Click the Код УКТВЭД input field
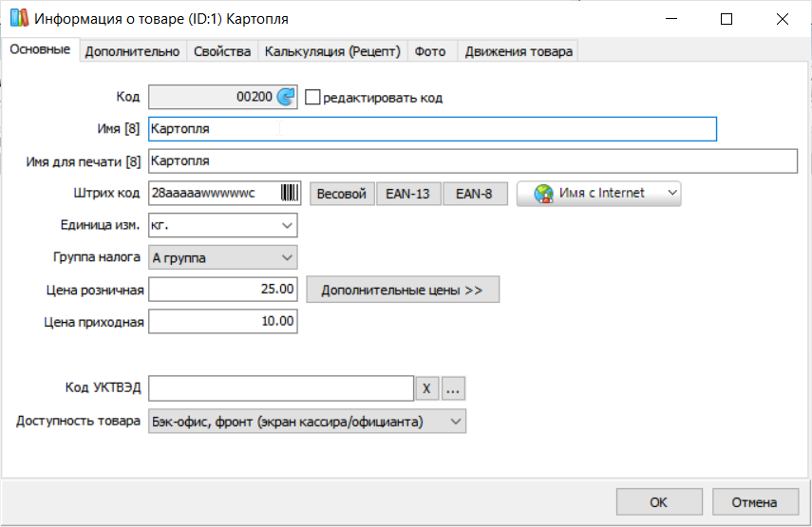The image size is (812, 527). [x=281, y=388]
